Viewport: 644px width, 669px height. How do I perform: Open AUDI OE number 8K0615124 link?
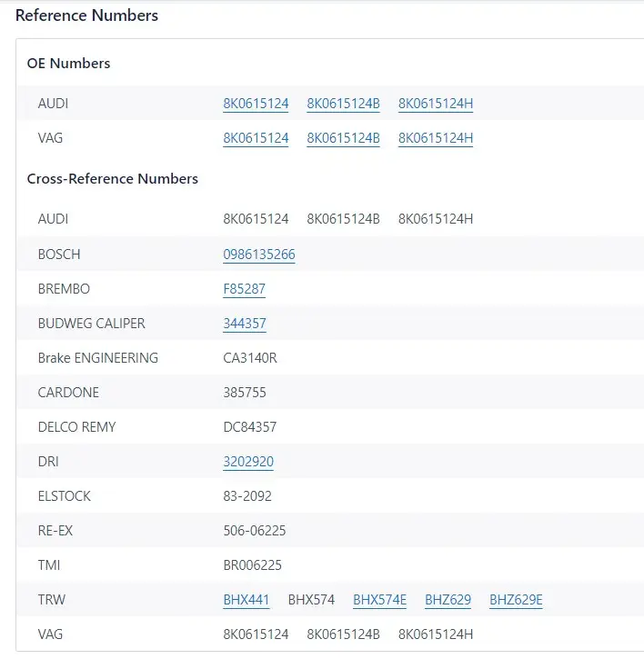(256, 104)
